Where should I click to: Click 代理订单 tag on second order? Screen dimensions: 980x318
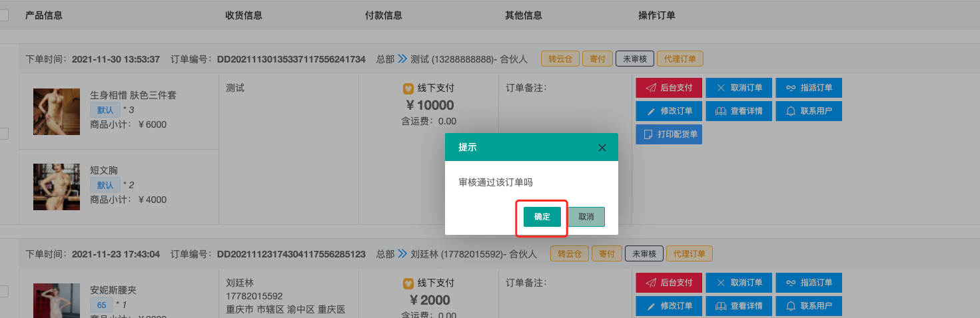coord(689,253)
